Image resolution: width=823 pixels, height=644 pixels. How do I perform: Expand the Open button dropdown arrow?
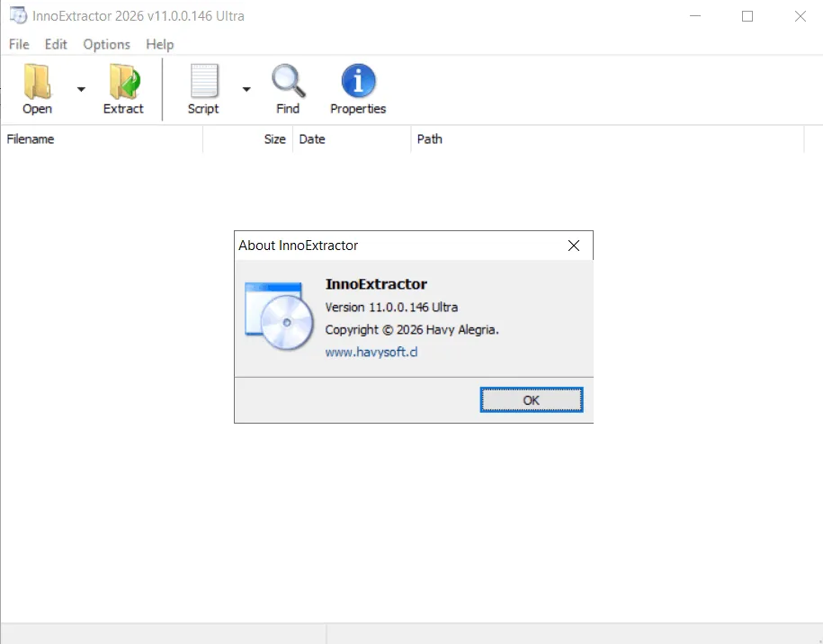[81, 89]
